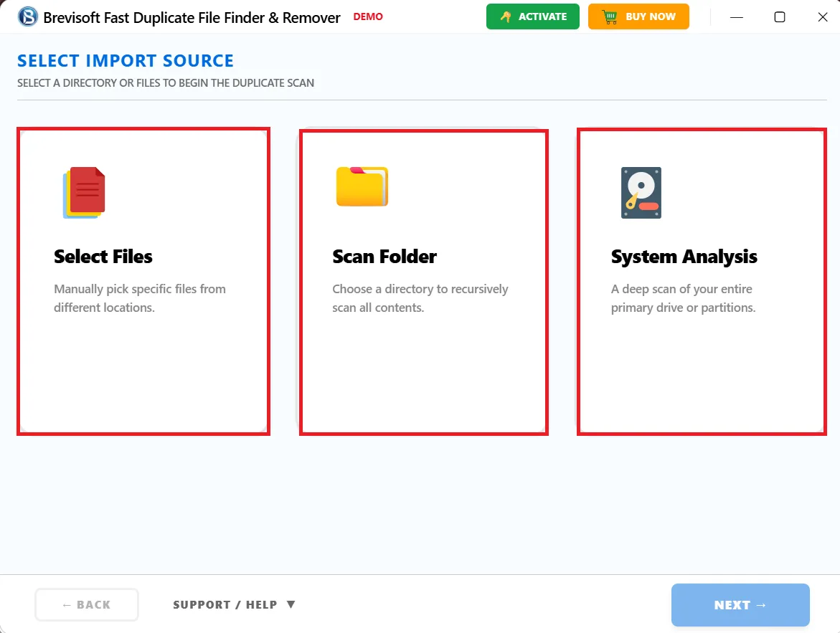Image resolution: width=840 pixels, height=633 pixels.
Task: Go to the Next step
Action: pyautogui.click(x=740, y=604)
